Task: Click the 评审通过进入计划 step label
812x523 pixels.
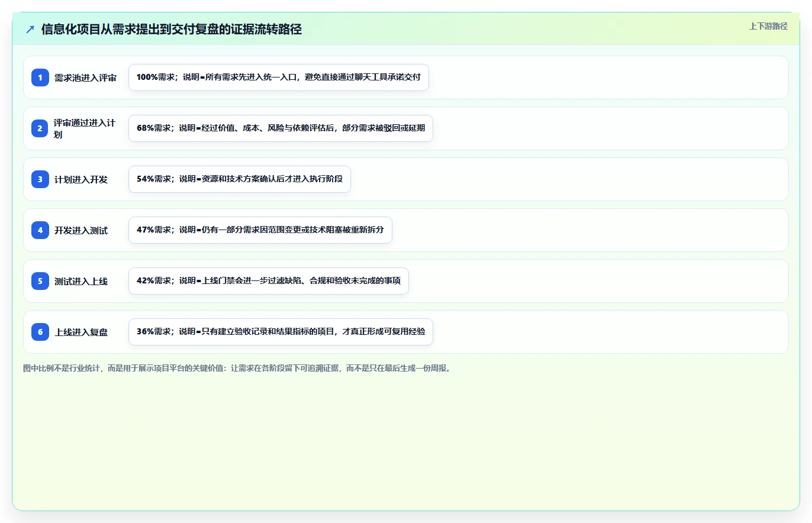Action: coord(85,128)
